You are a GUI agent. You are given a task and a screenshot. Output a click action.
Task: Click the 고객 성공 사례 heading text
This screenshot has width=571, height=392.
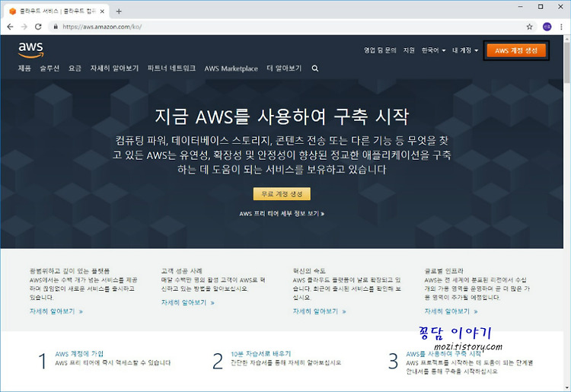click(182, 271)
